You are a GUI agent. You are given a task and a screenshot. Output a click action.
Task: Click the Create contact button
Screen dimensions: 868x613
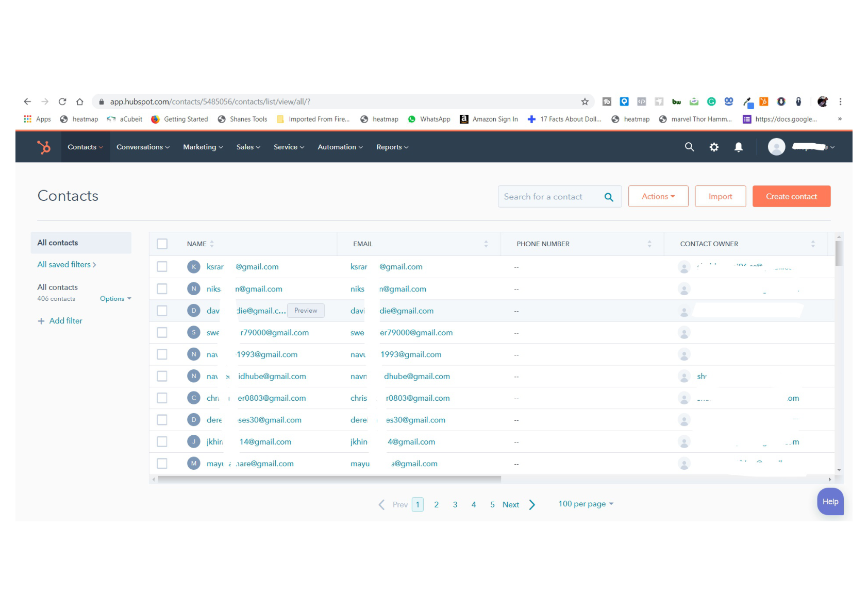point(791,196)
